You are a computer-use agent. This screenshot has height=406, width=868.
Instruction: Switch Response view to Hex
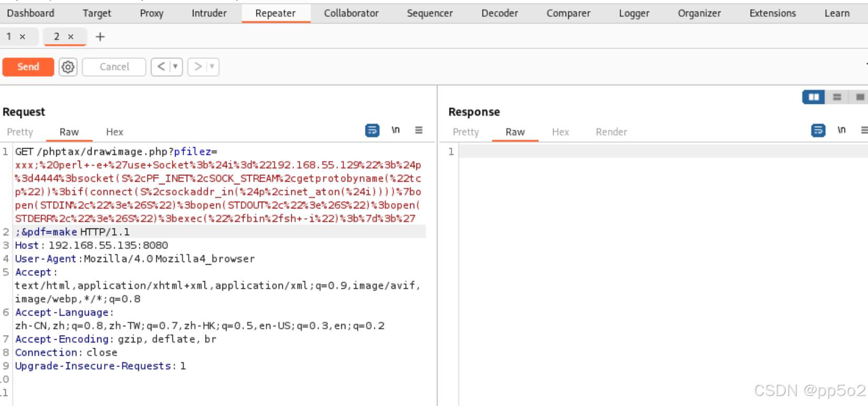[x=560, y=132]
